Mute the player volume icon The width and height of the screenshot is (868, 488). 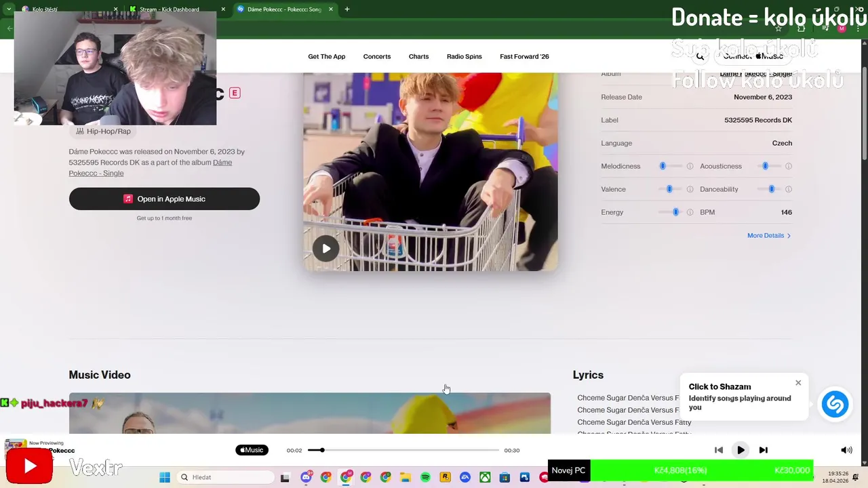846,450
